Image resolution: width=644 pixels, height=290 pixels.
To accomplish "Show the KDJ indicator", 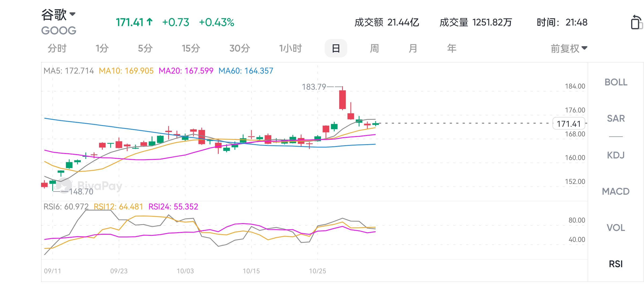I will tap(616, 155).
